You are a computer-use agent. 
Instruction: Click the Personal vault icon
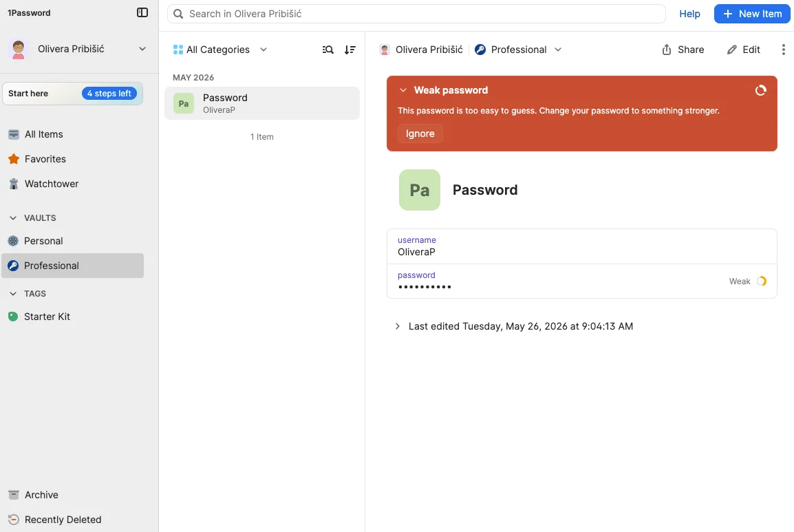13,241
